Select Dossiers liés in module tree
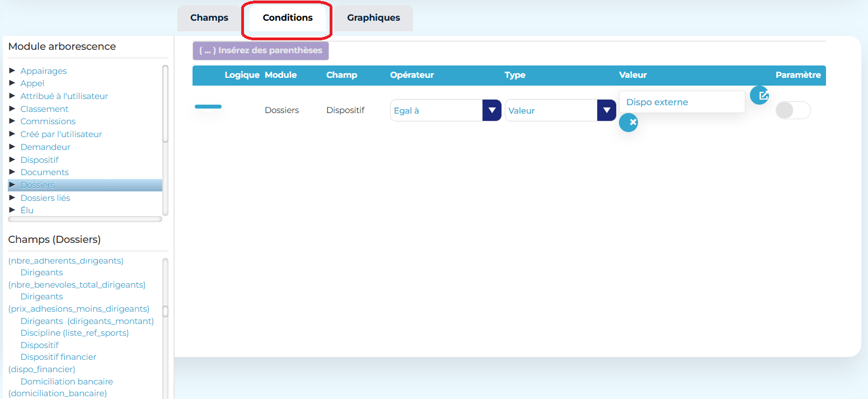Image resolution: width=868 pixels, height=399 pixels. (45, 198)
